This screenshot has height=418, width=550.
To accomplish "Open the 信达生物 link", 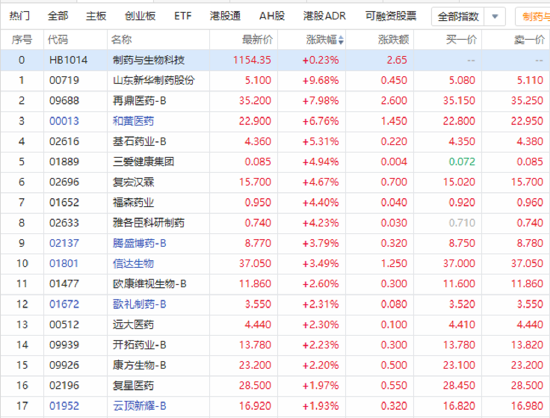I will point(133,263).
